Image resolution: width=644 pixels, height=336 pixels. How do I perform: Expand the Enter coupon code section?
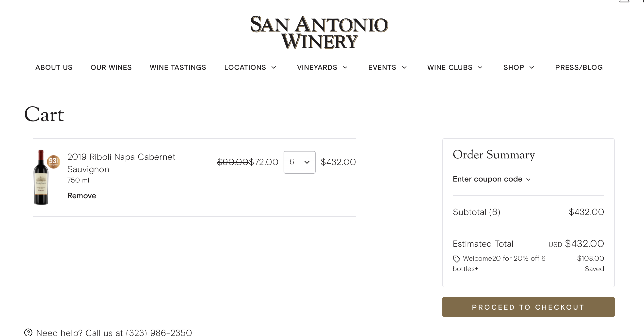click(x=491, y=179)
